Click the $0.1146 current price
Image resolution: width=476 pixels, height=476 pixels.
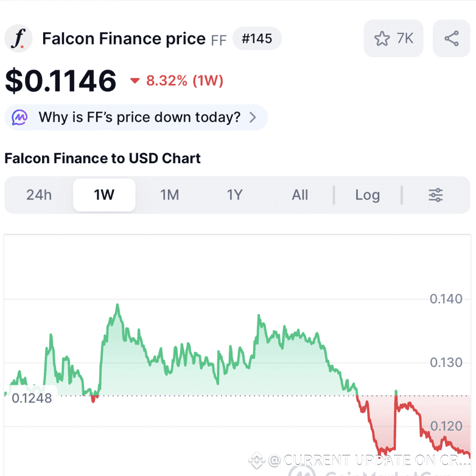pos(61,81)
